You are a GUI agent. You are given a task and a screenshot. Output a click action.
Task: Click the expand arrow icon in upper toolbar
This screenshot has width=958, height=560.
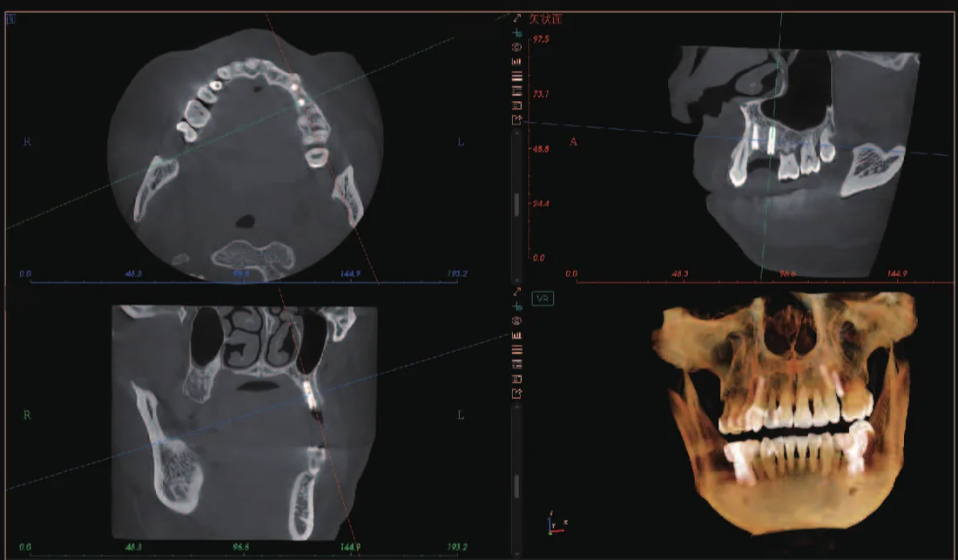click(x=516, y=18)
